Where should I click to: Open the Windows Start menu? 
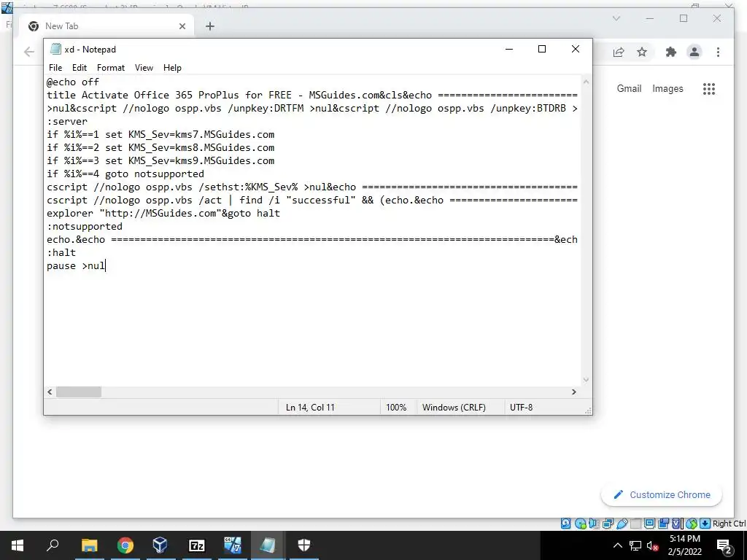tap(18, 545)
